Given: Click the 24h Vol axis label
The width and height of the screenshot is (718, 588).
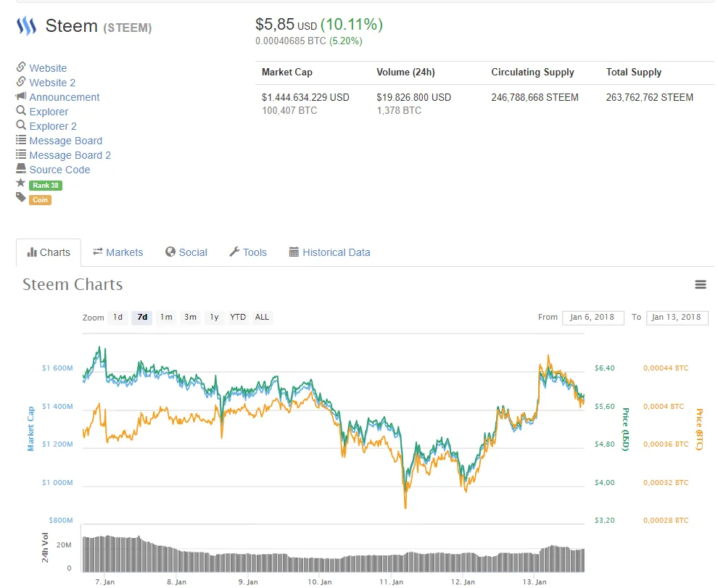Looking at the screenshot, I should click(45, 547).
